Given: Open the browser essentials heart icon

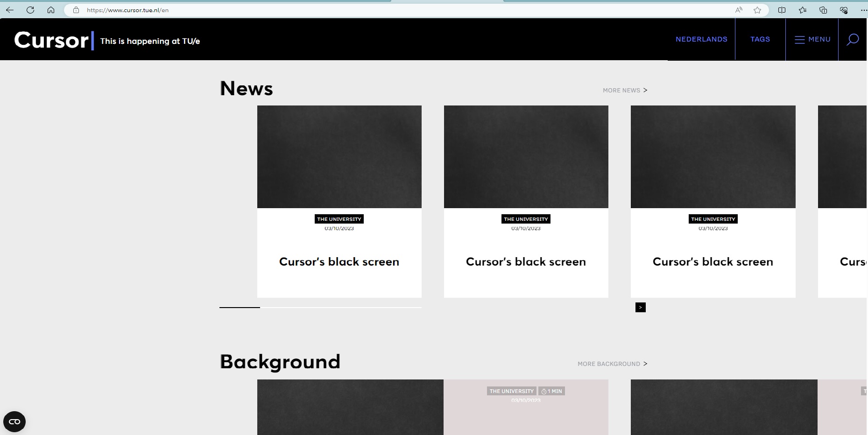Looking at the screenshot, I should [x=844, y=10].
